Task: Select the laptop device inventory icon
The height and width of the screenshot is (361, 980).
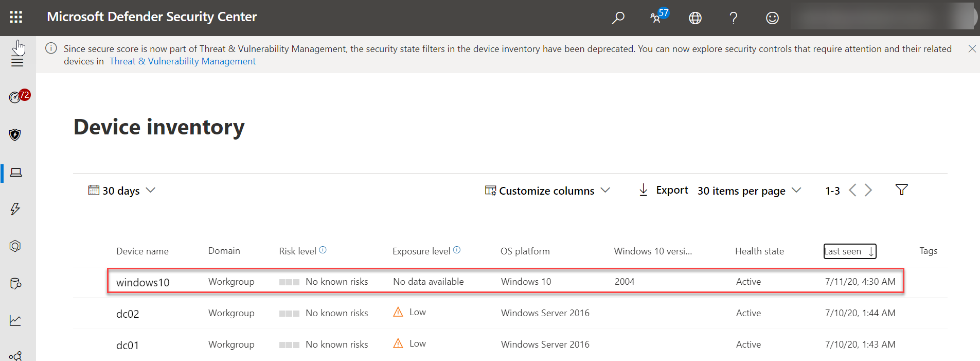Action: (x=16, y=173)
